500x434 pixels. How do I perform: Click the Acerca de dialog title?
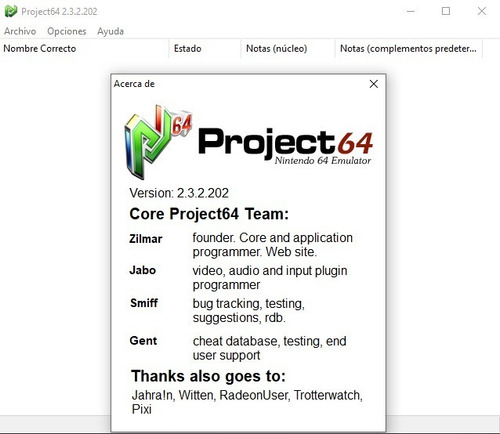[x=134, y=84]
